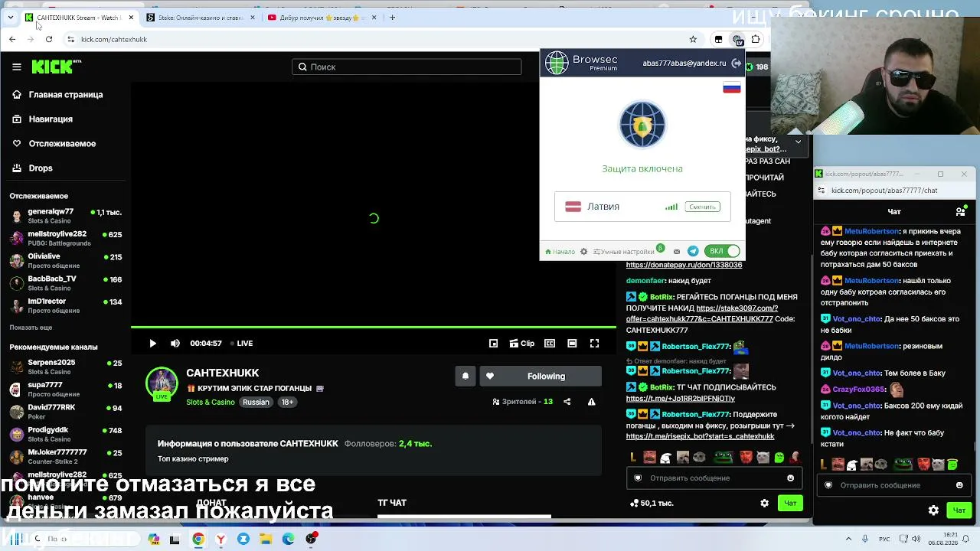Select the Slots & Casino category link
The image size is (980, 551).
pos(211,403)
